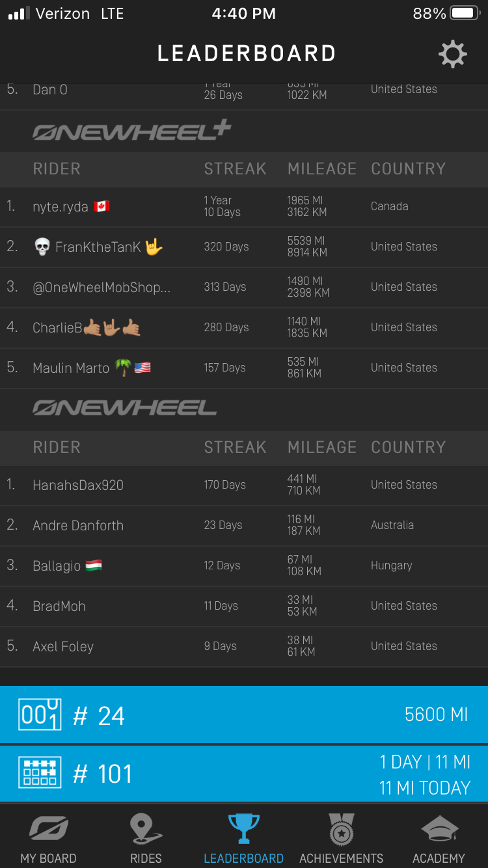This screenshot has width=488, height=868.
Task: Tap the MILEAGE column header under Onewheel+
Action: (x=322, y=169)
